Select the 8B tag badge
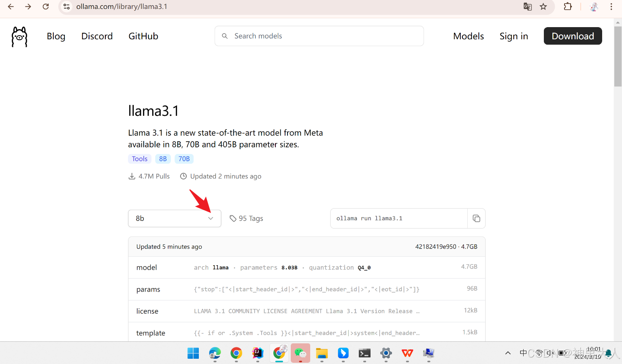This screenshot has height=364, width=622. (163, 159)
